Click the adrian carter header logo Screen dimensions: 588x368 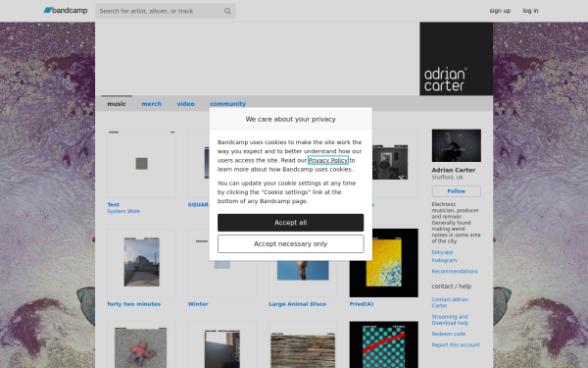click(x=456, y=59)
